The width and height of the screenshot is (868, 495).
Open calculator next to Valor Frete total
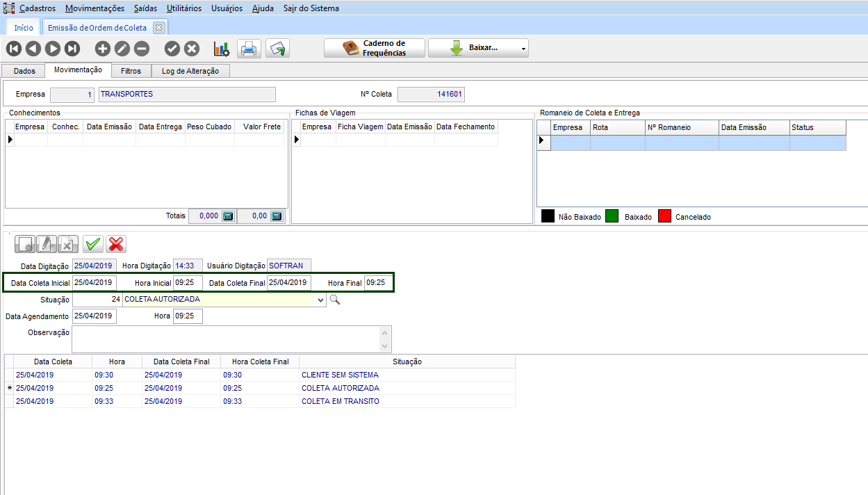coord(277,216)
